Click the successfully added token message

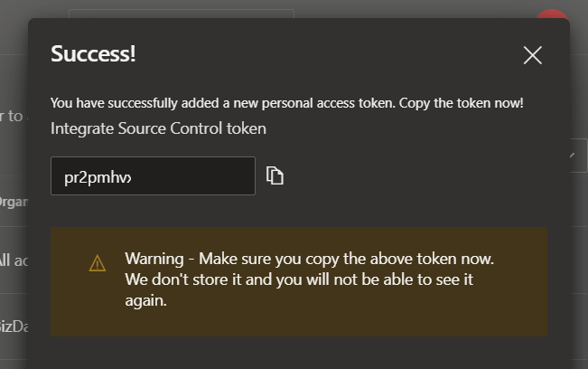pyautogui.click(x=287, y=103)
